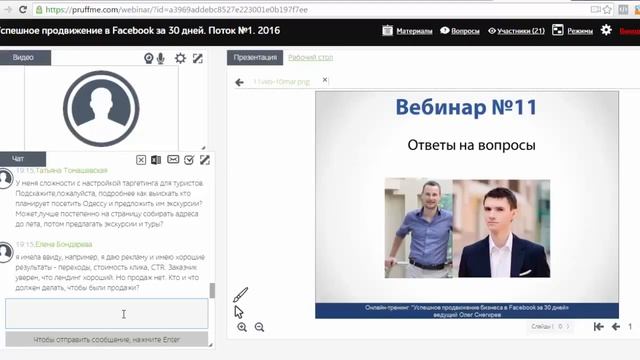Image resolution: width=640 pixels, height=360 pixels.
Task: Click the back arrow next to the slide file name
Action: click(240, 82)
